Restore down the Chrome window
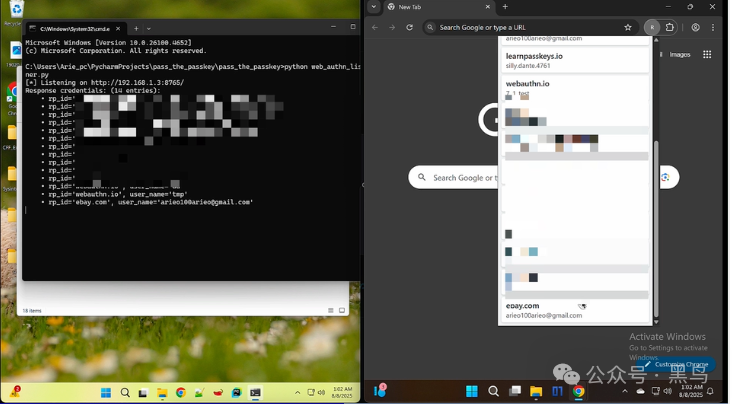Viewport: 732px width, 404px height. [x=690, y=7]
